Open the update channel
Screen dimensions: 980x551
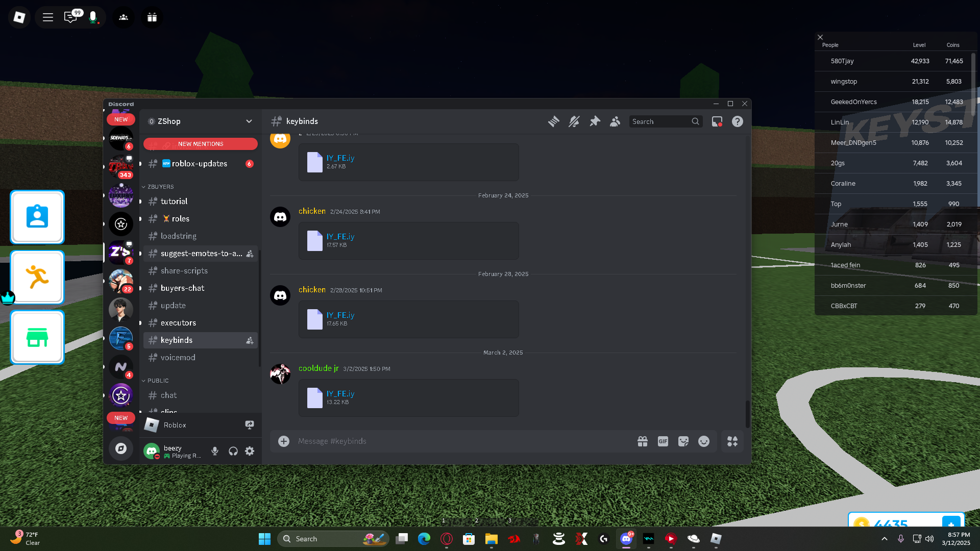point(201,306)
